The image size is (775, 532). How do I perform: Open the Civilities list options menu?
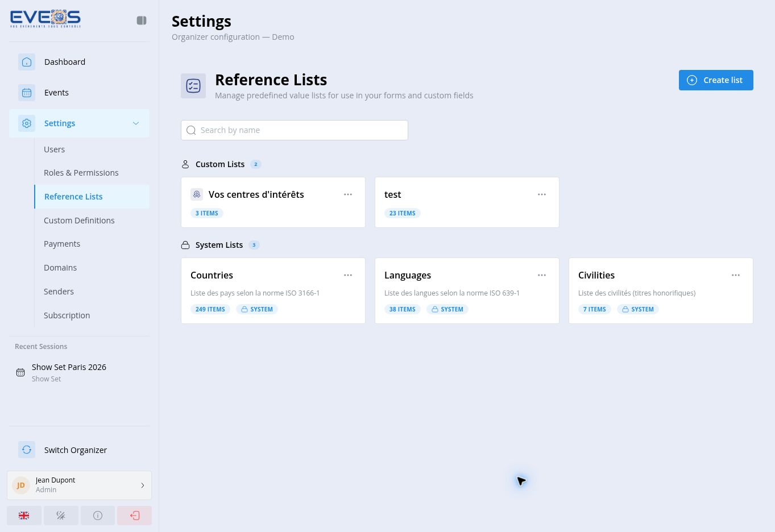[736, 275]
